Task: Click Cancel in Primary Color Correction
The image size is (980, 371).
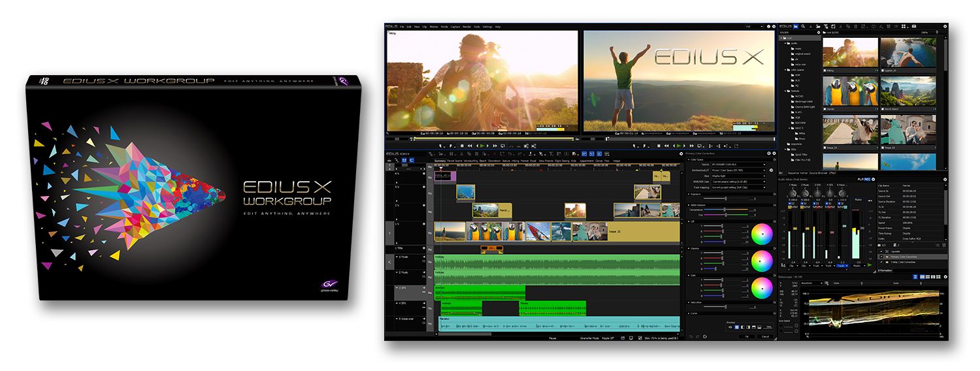Action: (764, 336)
